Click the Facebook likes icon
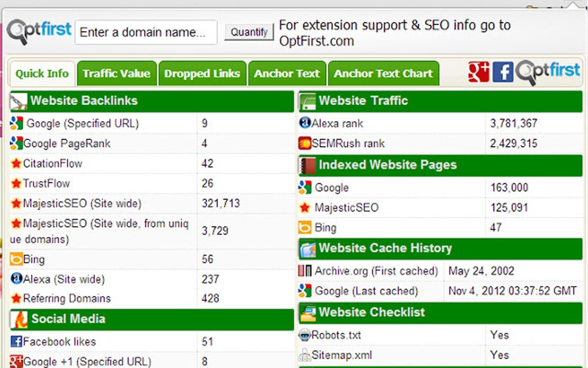 click(15, 341)
